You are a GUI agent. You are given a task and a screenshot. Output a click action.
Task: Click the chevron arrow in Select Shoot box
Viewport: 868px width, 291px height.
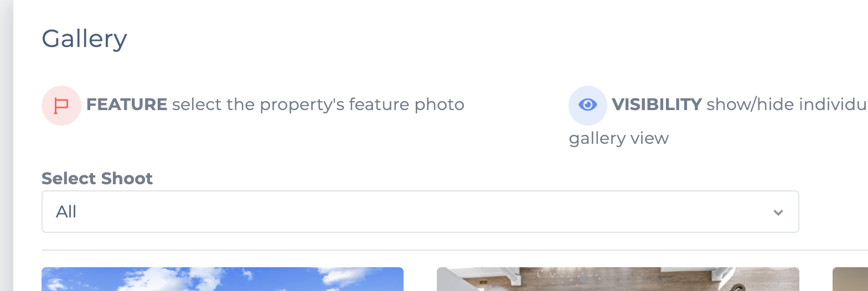778,212
